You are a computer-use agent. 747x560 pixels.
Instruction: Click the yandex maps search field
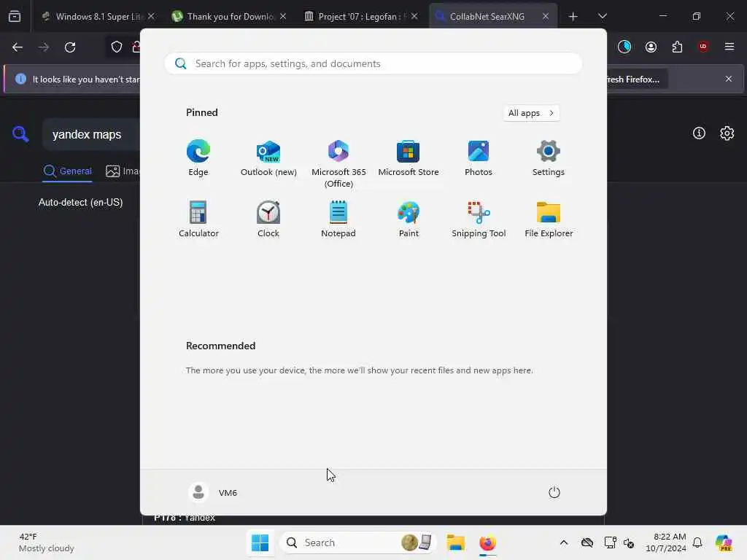(x=90, y=134)
